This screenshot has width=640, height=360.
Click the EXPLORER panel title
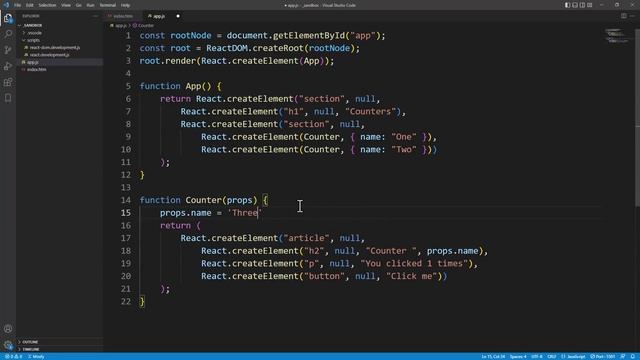click(31, 16)
